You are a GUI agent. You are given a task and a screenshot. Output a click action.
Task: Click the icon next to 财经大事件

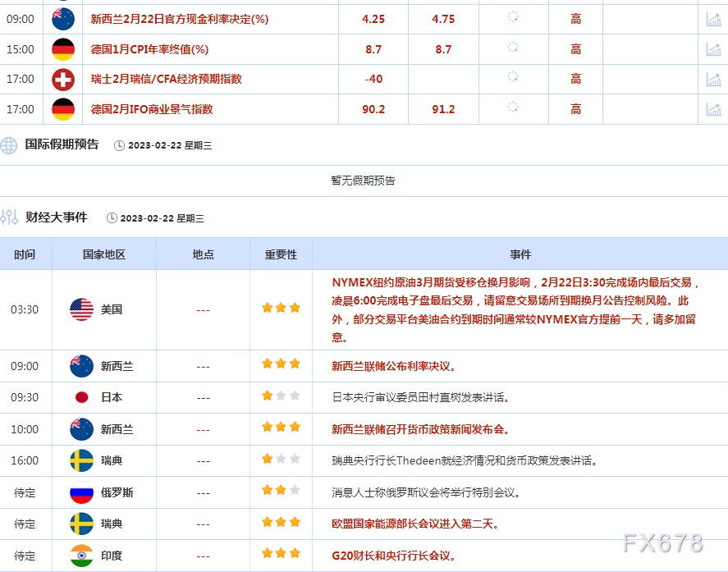[x=11, y=217]
